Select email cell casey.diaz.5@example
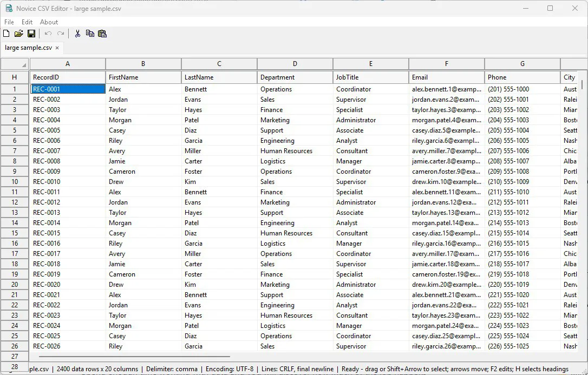This screenshot has width=588, height=375. 447,130
